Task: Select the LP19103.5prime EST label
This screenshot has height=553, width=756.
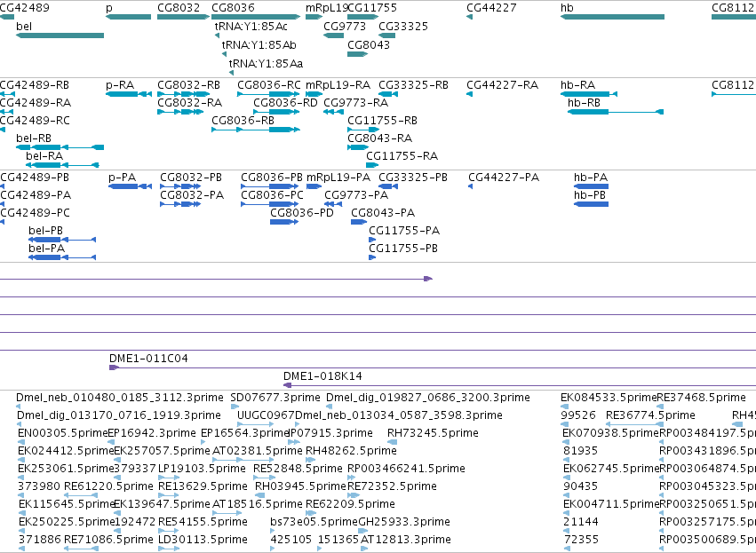Action: click(x=202, y=469)
